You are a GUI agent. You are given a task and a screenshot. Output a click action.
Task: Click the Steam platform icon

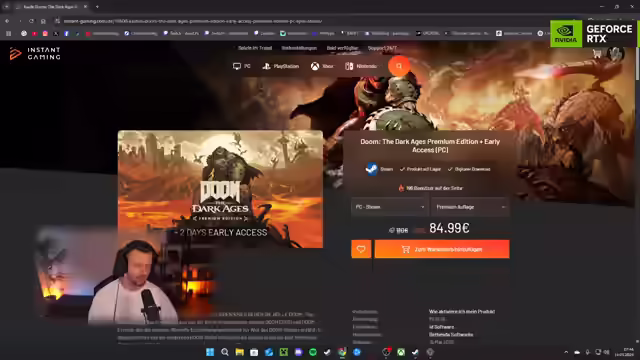(x=371, y=169)
